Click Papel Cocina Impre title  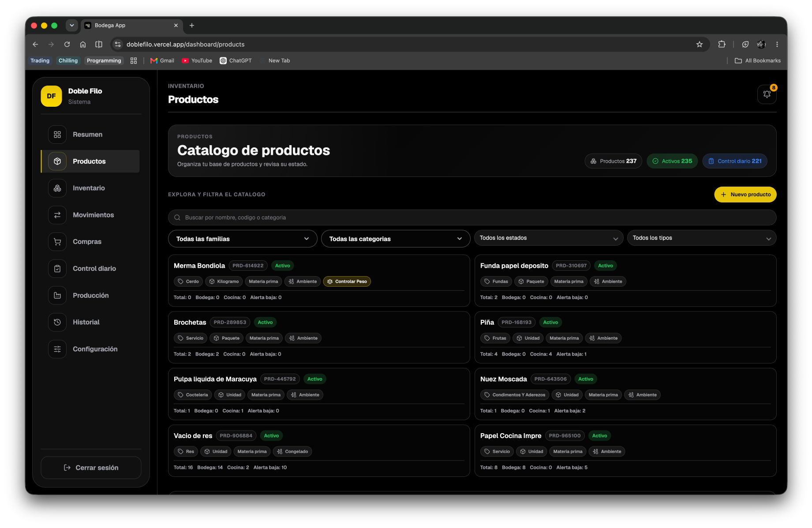click(x=510, y=436)
